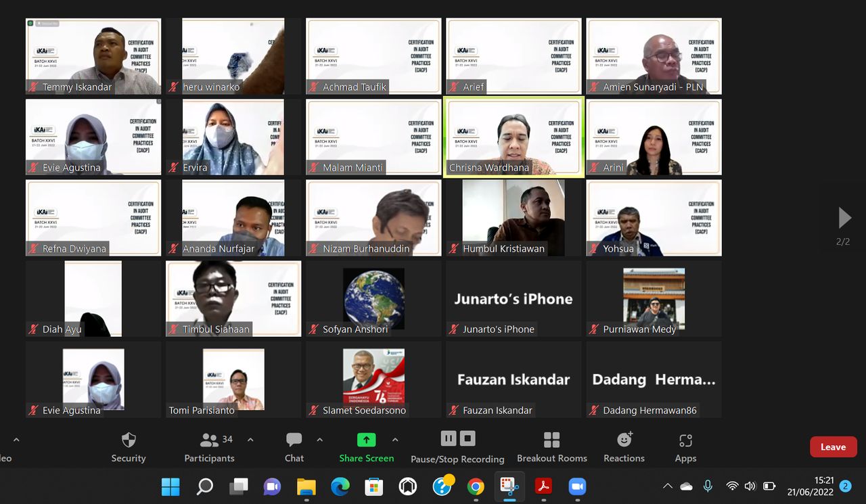Select the Sofyan Anshori earth avatar tile

point(373,298)
